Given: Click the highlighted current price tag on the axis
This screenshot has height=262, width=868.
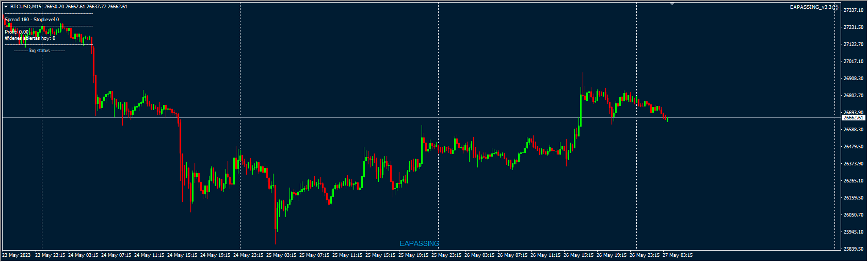Looking at the screenshot, I should coord(853,118).
